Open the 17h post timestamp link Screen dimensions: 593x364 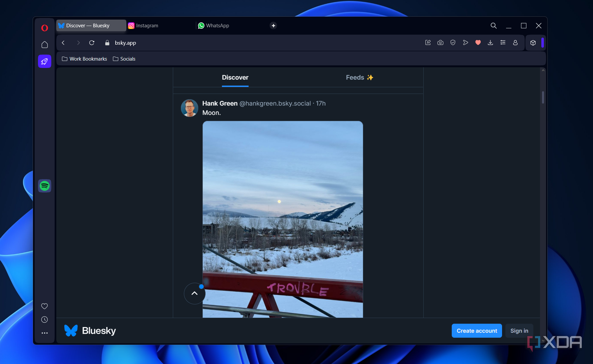321,104
